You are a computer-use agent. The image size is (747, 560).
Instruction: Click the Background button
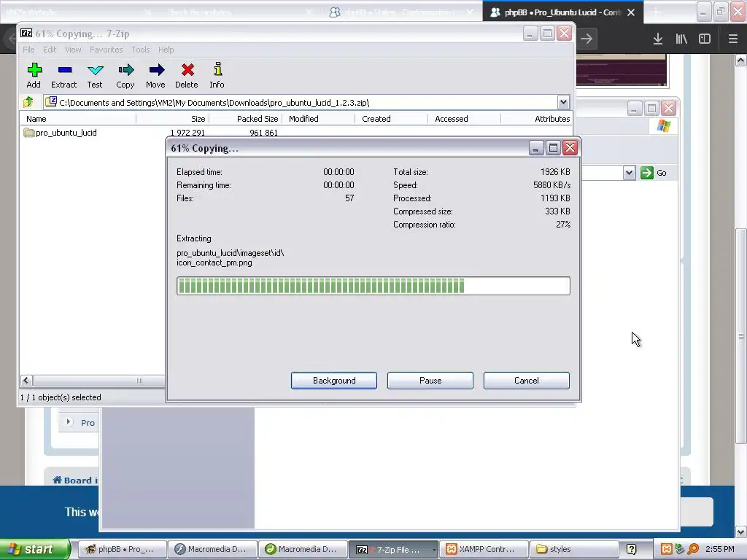[334, 381]
